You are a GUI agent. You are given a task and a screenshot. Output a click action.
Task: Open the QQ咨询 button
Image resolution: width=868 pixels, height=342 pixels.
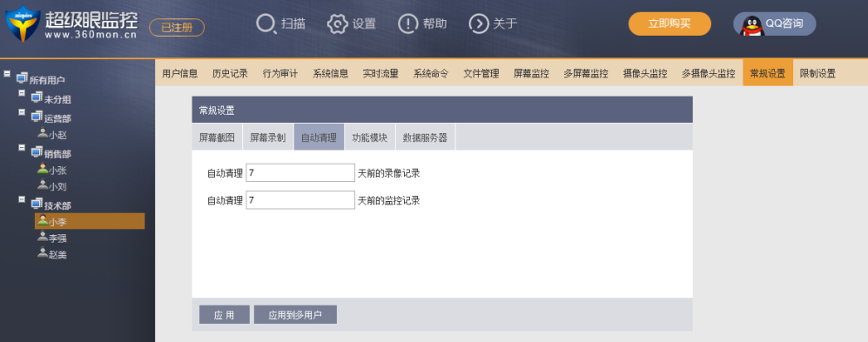(x=775, y=23)
